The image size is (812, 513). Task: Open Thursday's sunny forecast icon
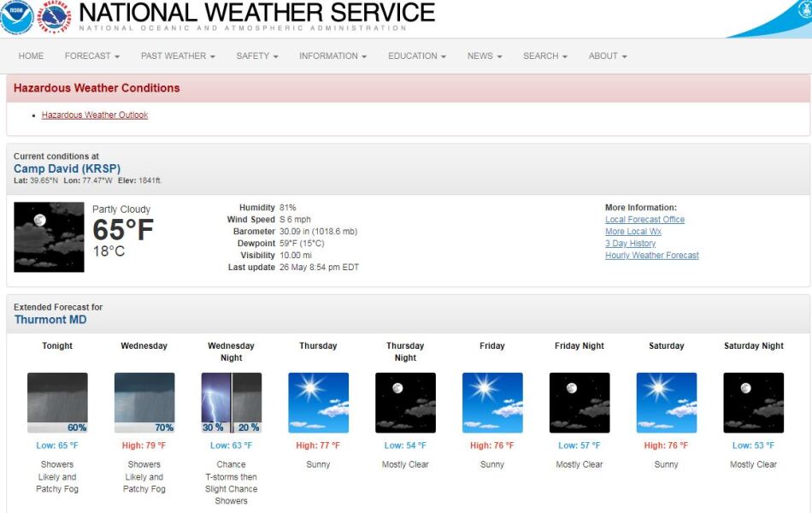(319, 403)
